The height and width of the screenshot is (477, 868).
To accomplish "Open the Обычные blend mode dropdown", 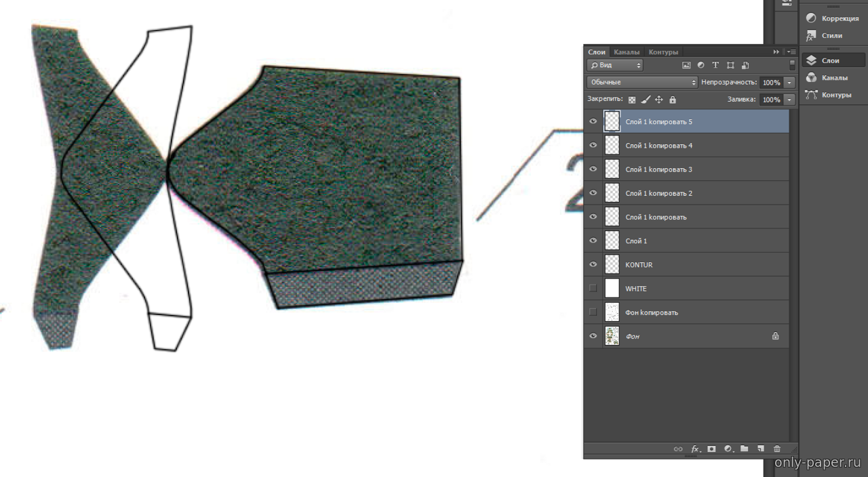I will click(642, 82).
